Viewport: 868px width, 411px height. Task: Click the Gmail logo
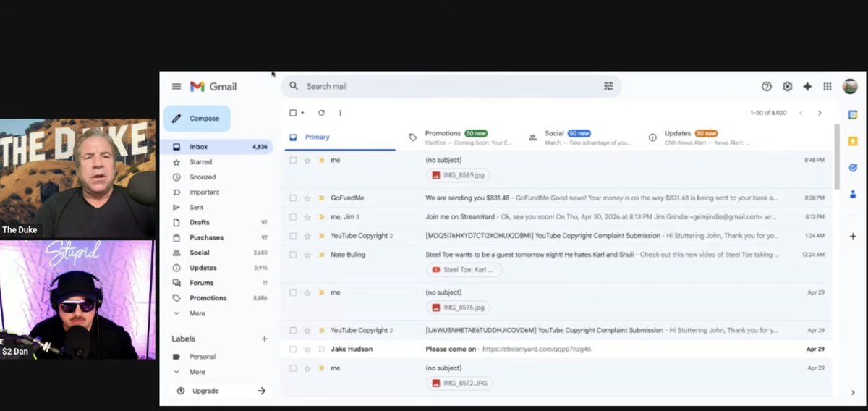[213, 86]
